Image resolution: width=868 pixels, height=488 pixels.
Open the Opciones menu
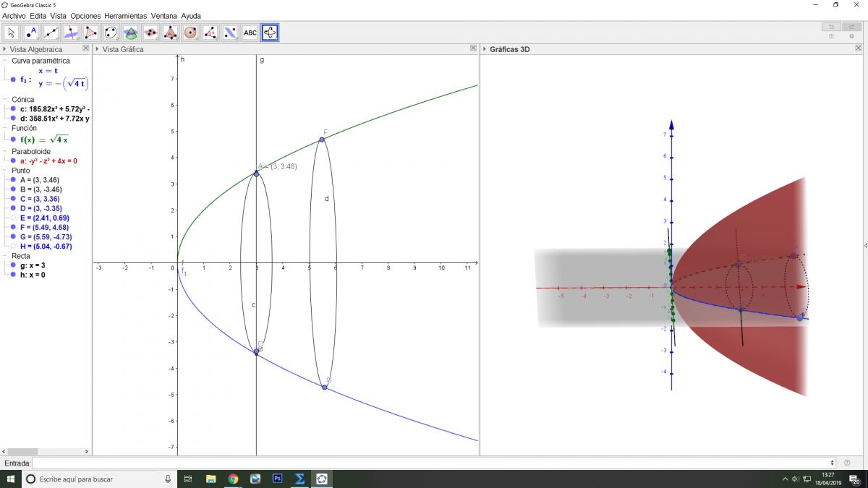[x=85, y=15]
